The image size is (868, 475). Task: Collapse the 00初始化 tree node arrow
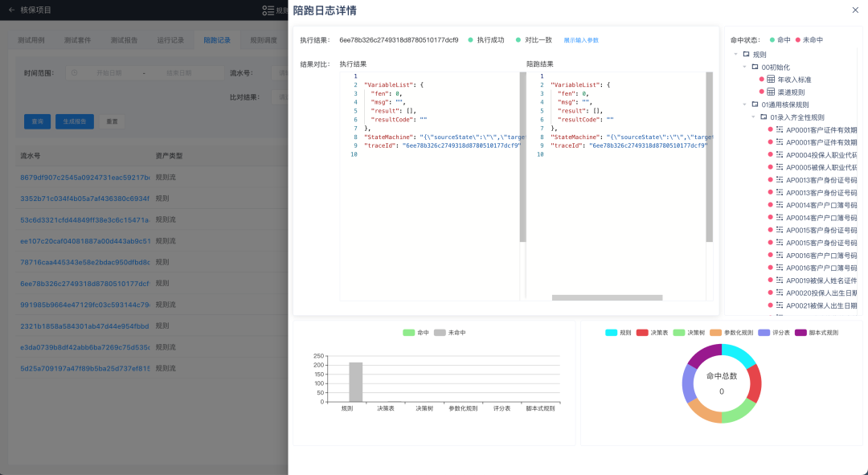[x=744, y=67]
